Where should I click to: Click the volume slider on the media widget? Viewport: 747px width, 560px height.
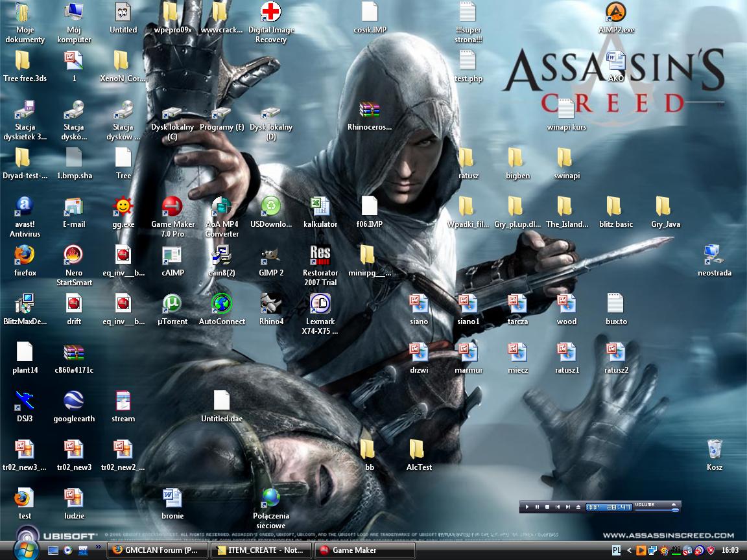click(x=656, y=510)
